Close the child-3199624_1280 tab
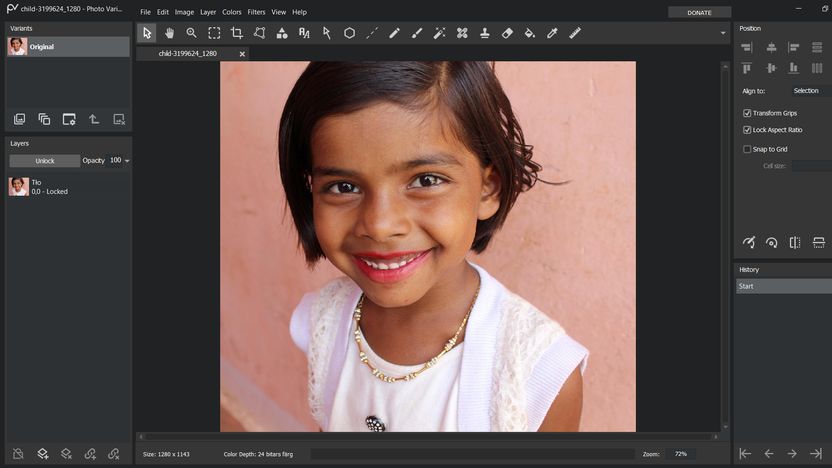The width and height of the screenshot is (832, 468). point(242,54)
